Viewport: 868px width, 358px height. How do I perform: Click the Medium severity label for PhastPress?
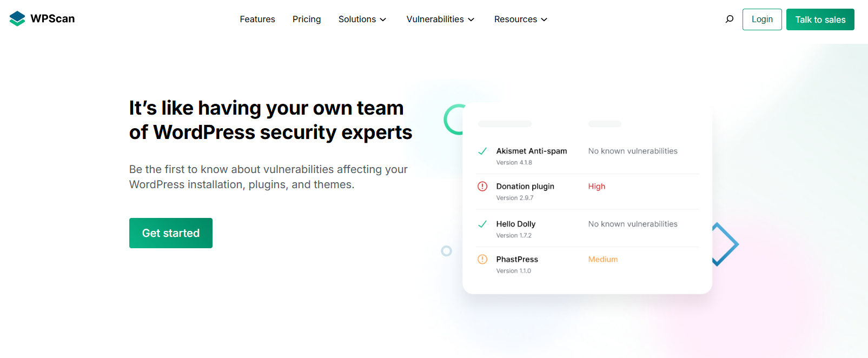(602, 260)
